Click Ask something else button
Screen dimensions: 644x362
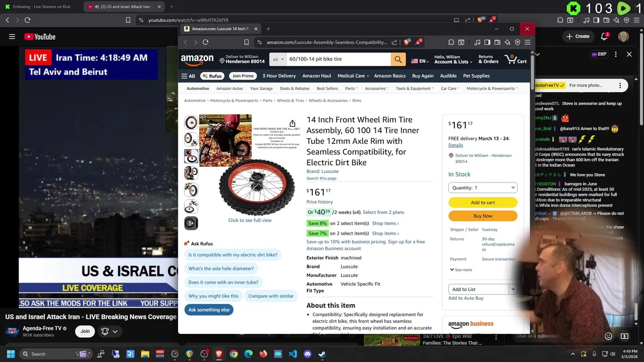[x=209, y=310]
